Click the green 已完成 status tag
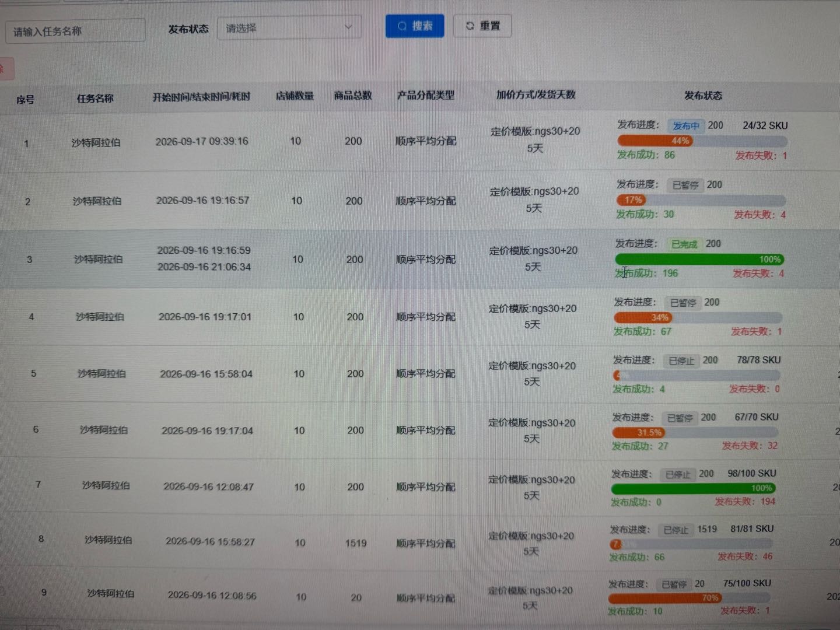The image size is (840, 630). 684,244
